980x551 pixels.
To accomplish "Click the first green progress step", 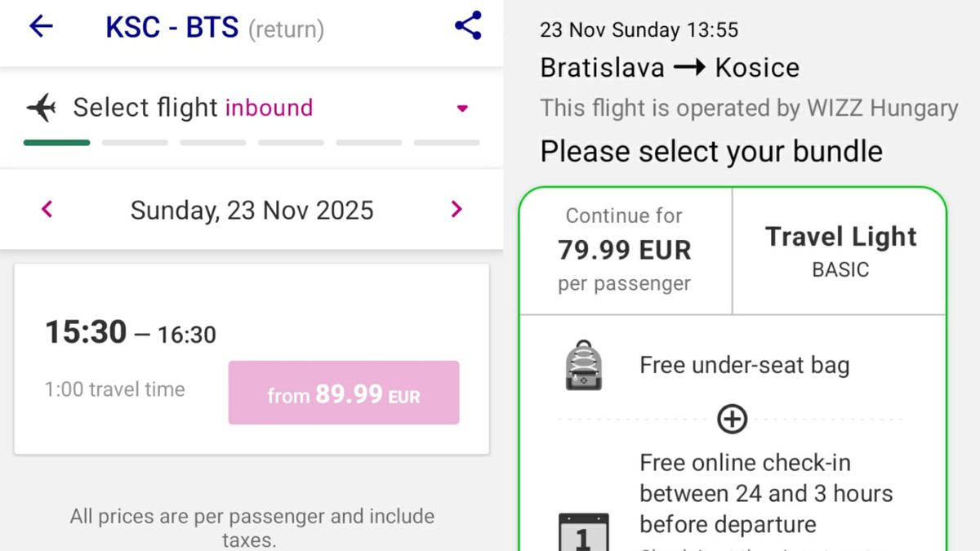I will click(x=56, y=143).
